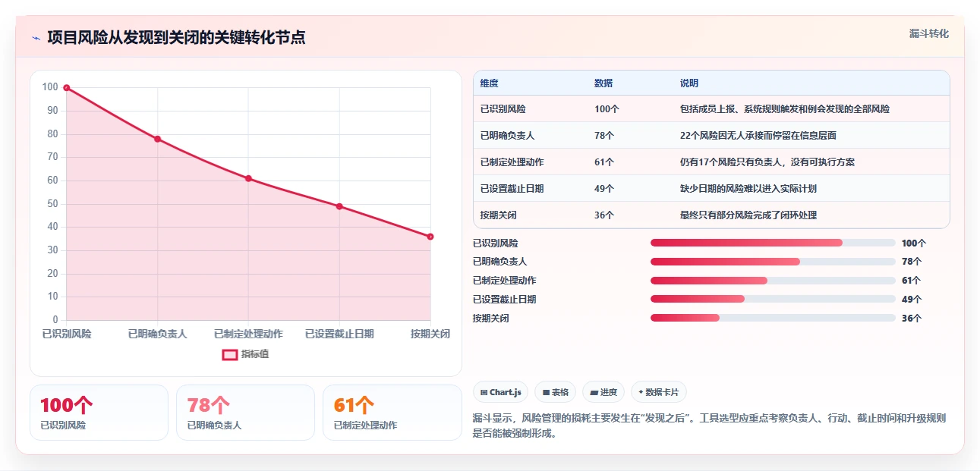Click the 已识别风险 progress bar
Viewport: 980px width, 471px height.
coord(773,243)
